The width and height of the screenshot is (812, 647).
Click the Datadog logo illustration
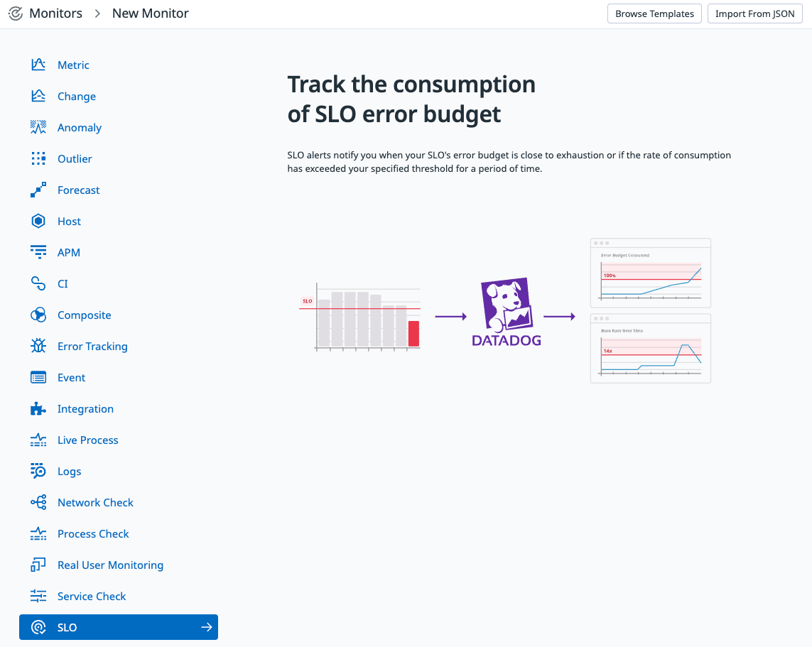click(x=507, y=312)
